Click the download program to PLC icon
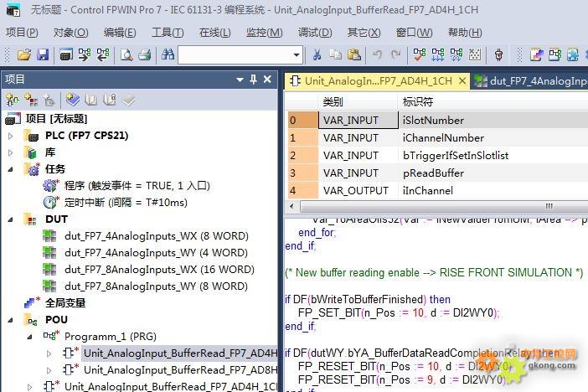This screenshot has width=588, height=392. 85,55
